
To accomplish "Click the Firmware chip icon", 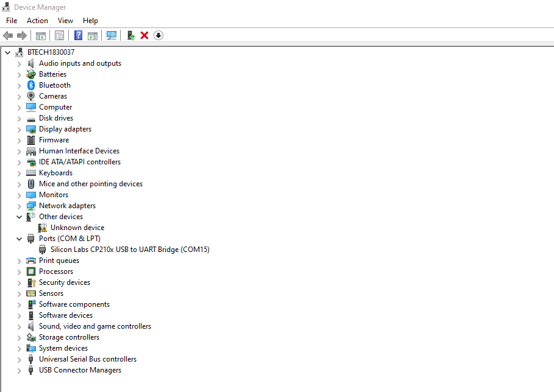I will (31, 140).
